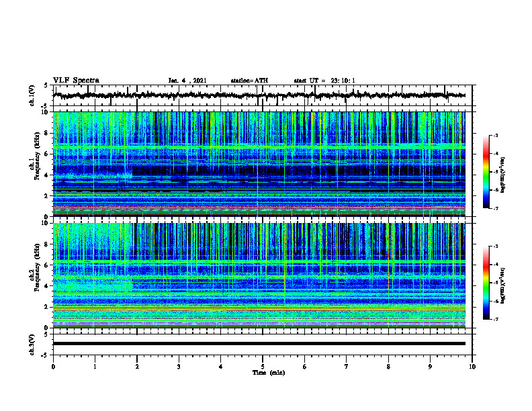532x411 pixels.
Task: Click the 2 kHz tick on ch.2 frequency axis
Action: (46, 307)
